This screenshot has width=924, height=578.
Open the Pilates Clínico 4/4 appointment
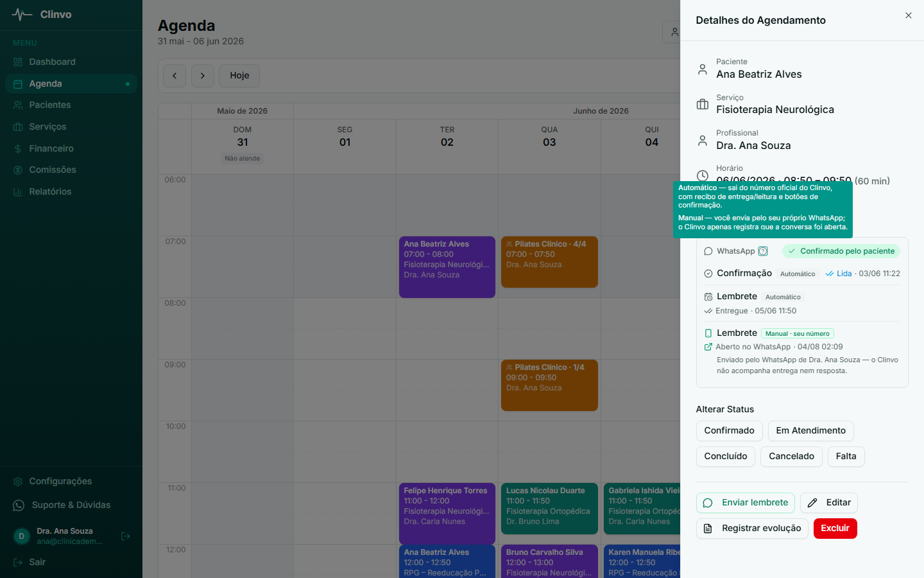coord(549,262)
